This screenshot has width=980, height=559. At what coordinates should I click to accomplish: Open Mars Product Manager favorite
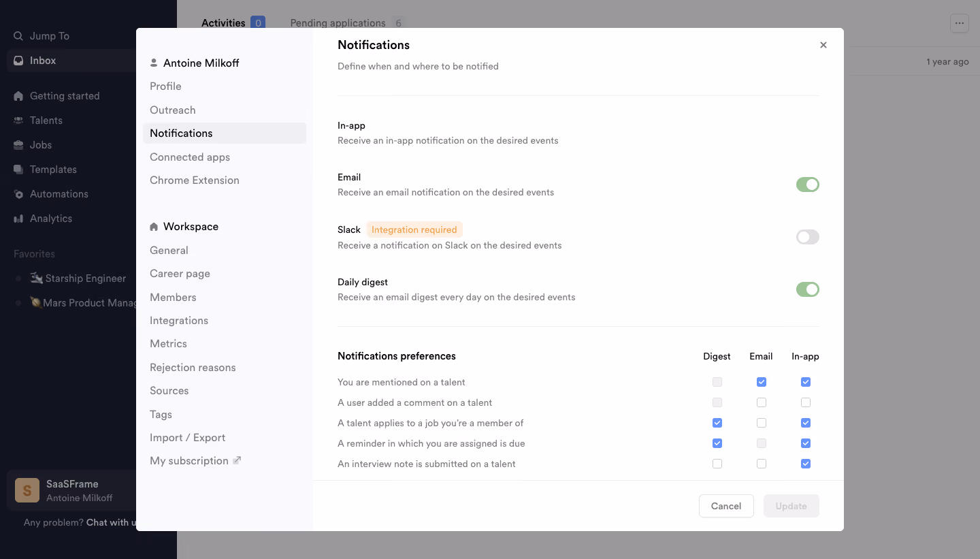tap(83, 302)
